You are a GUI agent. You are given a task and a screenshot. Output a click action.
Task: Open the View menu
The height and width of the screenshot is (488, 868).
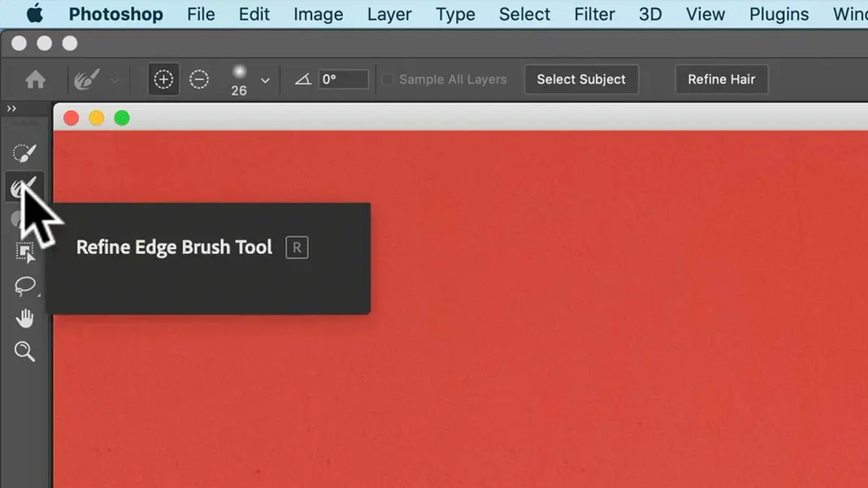click(705, 14)
